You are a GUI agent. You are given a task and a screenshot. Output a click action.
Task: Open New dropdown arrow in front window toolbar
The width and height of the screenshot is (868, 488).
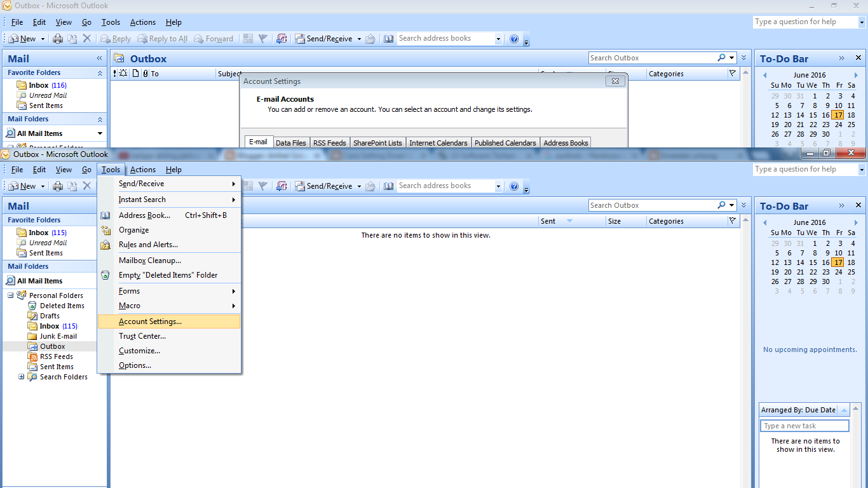(x=43, y=186)
